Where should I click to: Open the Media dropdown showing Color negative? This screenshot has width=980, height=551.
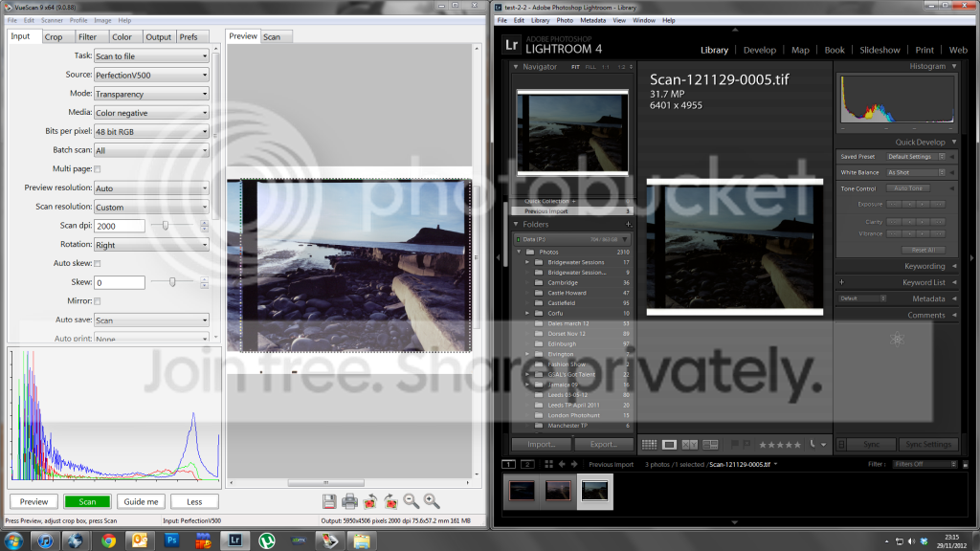(151, 113)
